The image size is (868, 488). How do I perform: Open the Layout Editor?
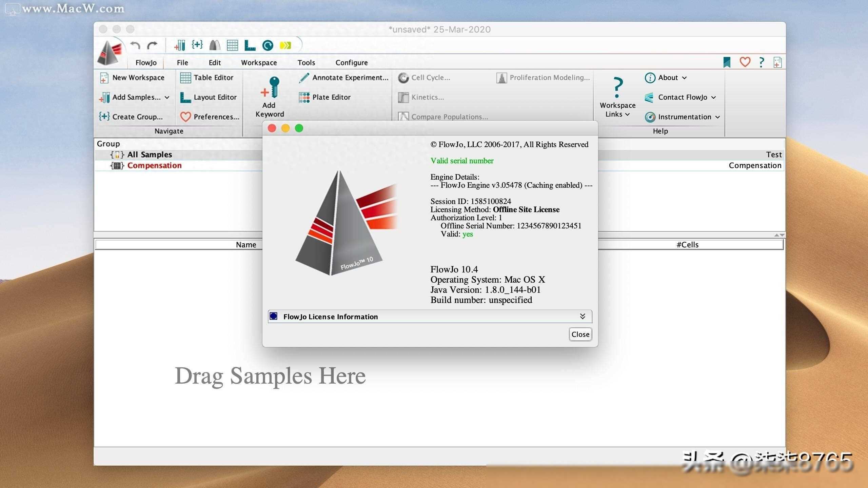coord(208,97)
